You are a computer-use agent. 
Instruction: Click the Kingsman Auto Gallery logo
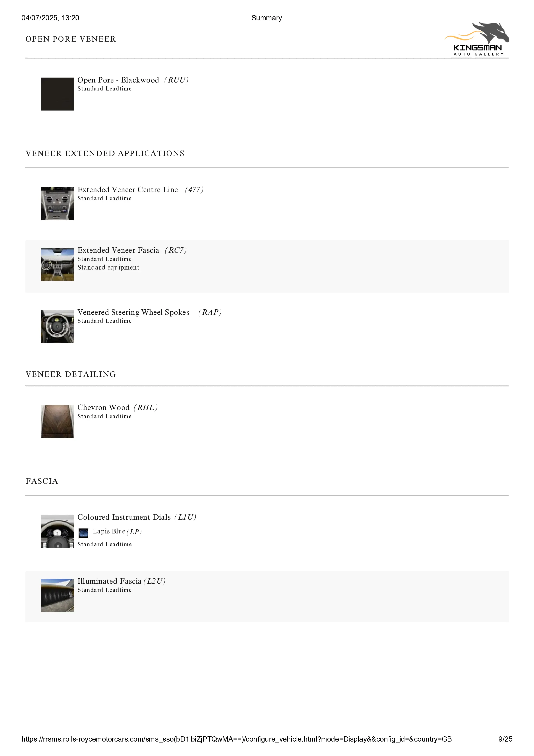[x=477, y=39]
